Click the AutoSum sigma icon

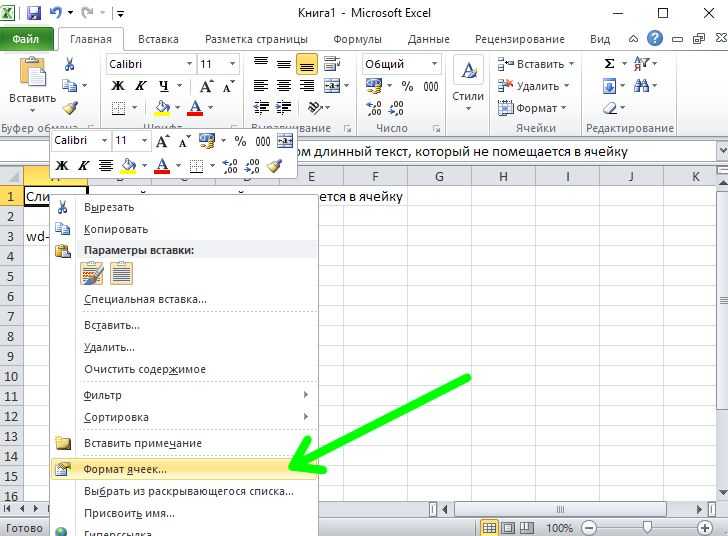point(610,64)
